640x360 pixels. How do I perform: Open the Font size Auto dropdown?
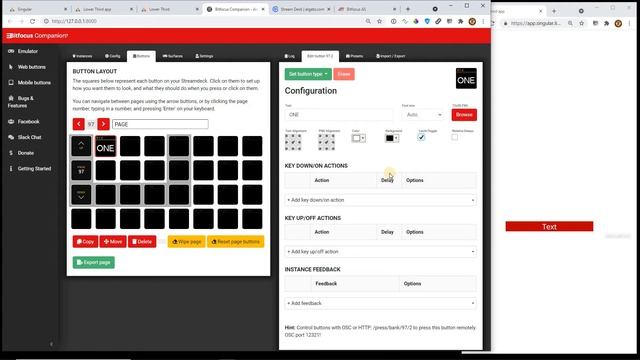(422, 115)
